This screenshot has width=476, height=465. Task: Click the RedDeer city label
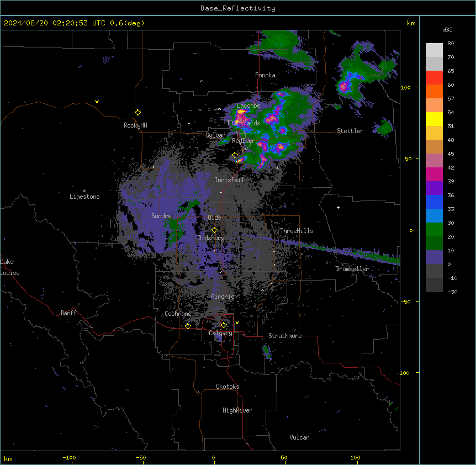[244, 141]
